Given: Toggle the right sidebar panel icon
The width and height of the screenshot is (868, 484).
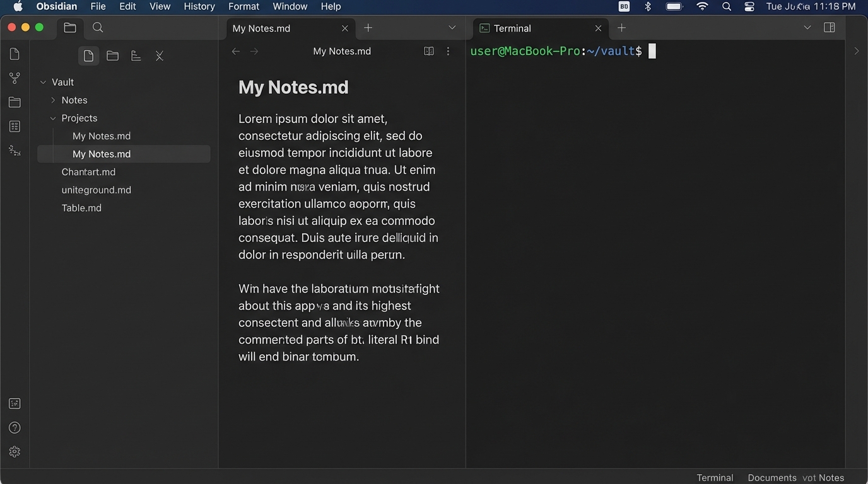Looking at the screenshot, I should coord(830,28).
